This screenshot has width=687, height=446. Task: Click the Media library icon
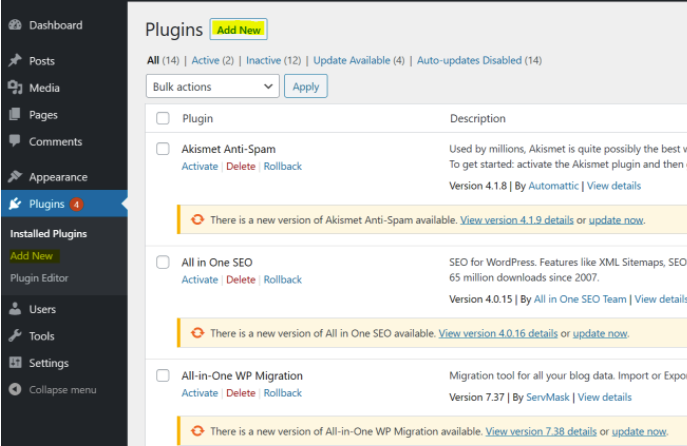click(15, 88)
